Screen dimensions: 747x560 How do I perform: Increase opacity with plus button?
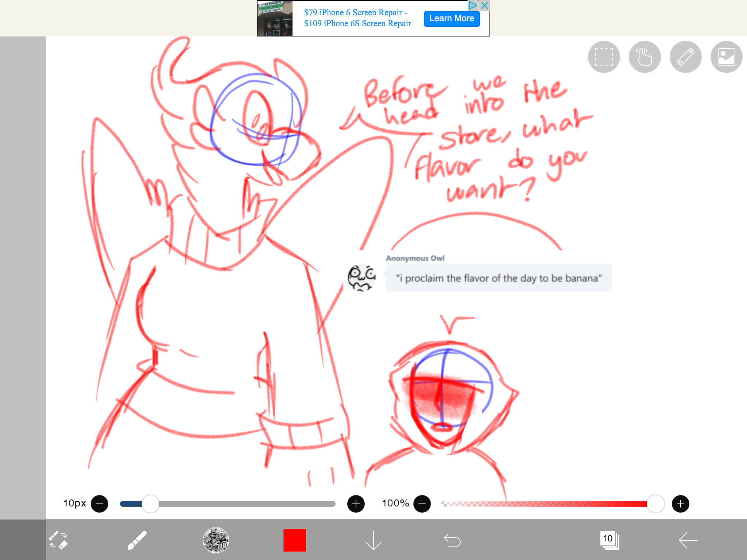pos(680,504)
